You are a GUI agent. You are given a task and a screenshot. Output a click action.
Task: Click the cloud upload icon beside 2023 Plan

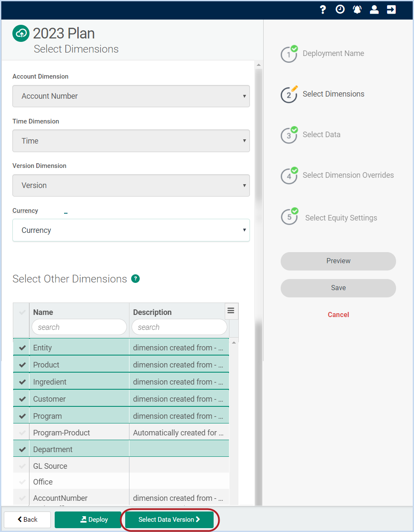point(21,33)
